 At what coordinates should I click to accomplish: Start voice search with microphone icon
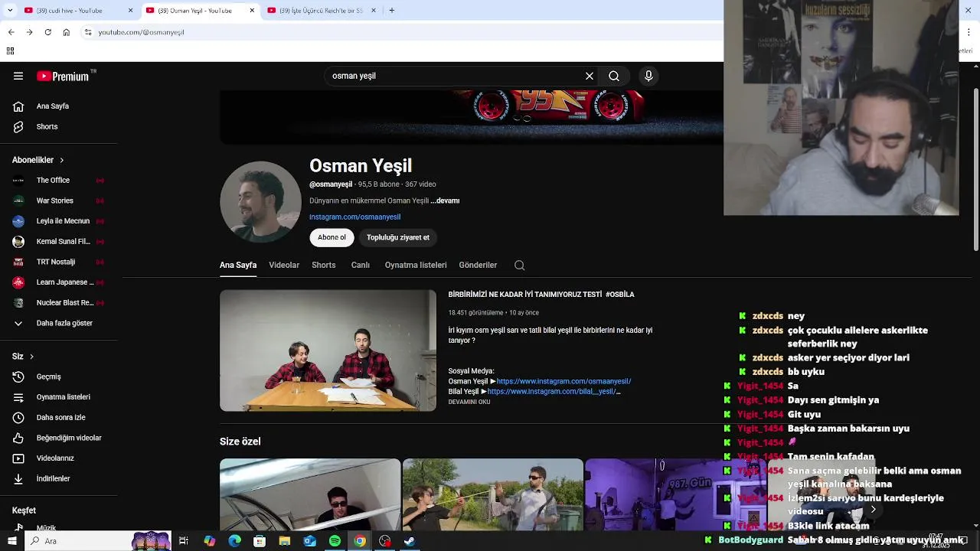[648, 76]
